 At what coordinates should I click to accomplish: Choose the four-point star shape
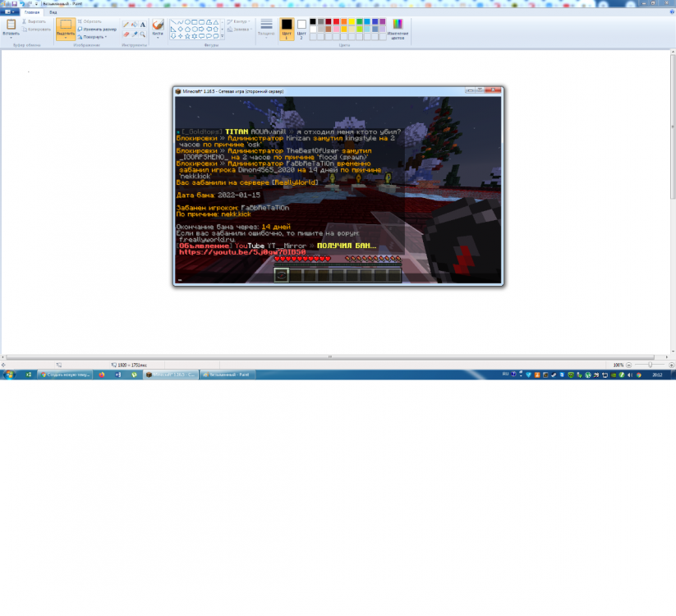180,36
